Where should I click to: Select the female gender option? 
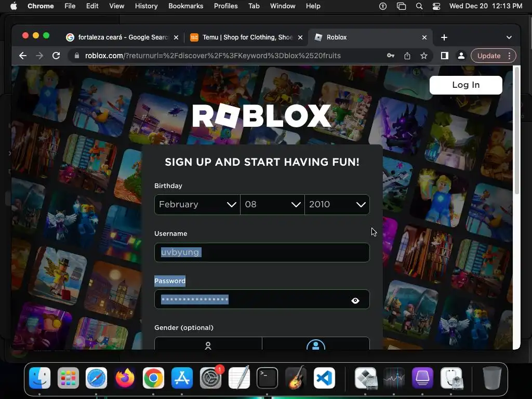click(208, 343)
